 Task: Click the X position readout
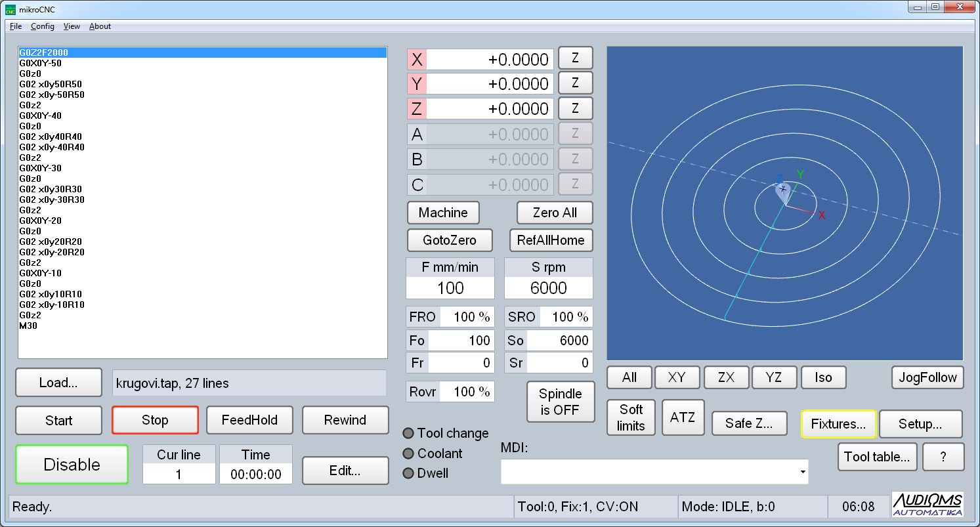[490, 60]
